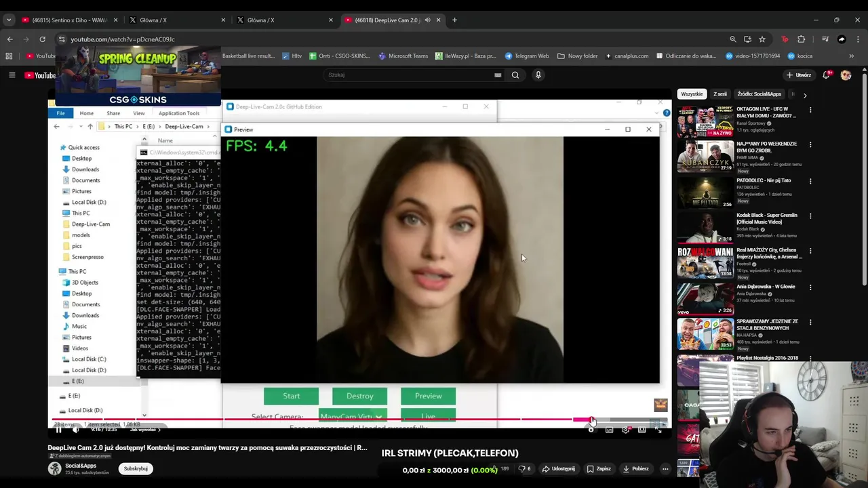Open options for Ania Dąbrowska - W Głowie
The height and width of the screenshot is (488, 868).
pos(810,287)
